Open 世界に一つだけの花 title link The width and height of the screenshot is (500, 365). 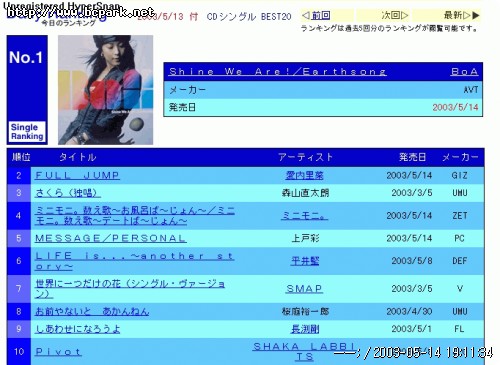click(130, 289)
